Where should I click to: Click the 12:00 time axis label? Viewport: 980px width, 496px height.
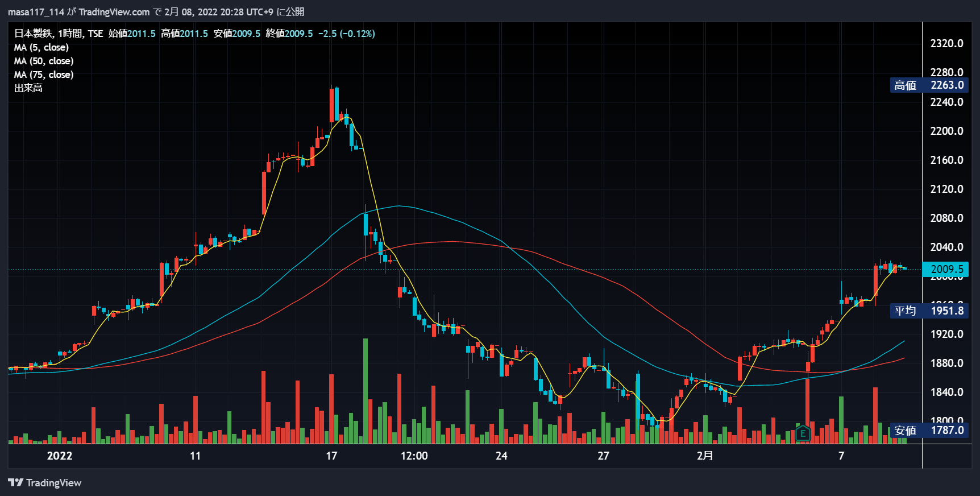(414, 456)
